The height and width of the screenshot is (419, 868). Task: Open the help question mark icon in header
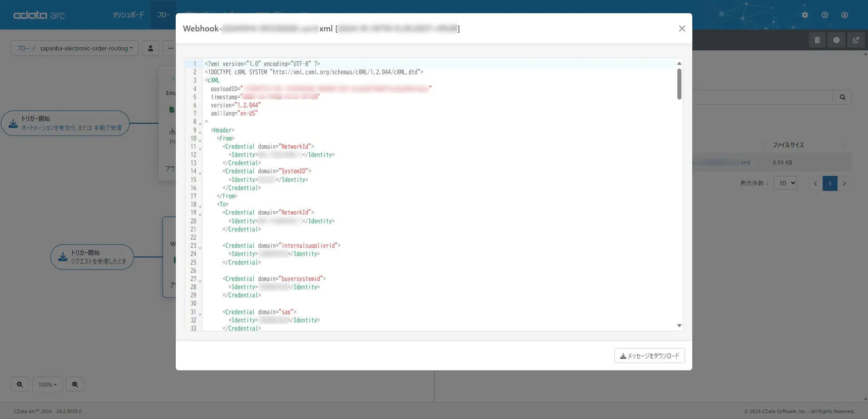pos(825,15)
